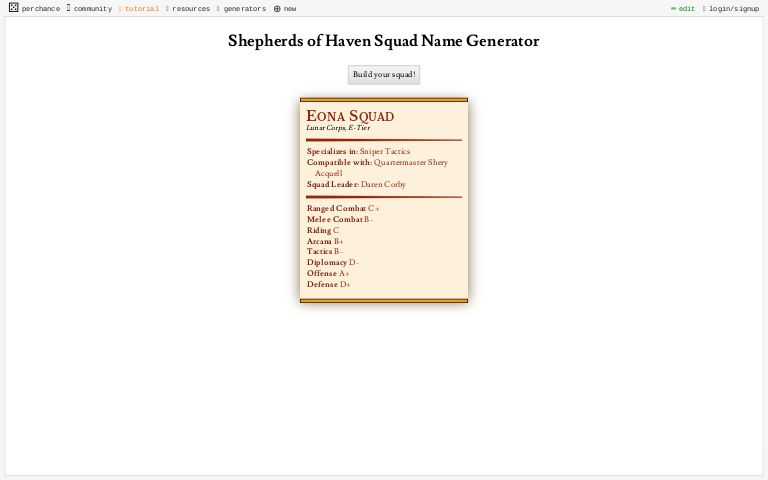
Task: Click the perchance dice logo icon
Action: click(x=13, y=8)
